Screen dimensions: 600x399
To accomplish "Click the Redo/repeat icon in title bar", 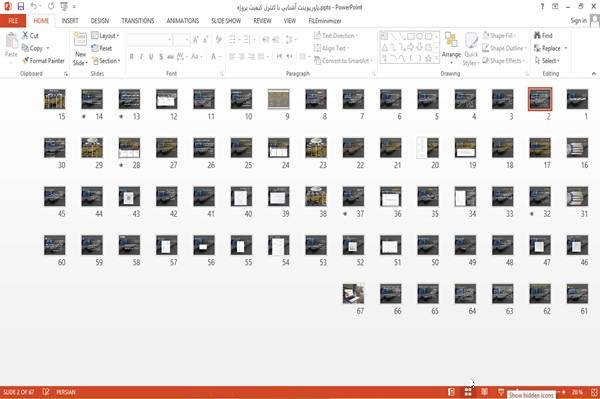I will click(51, 7).
